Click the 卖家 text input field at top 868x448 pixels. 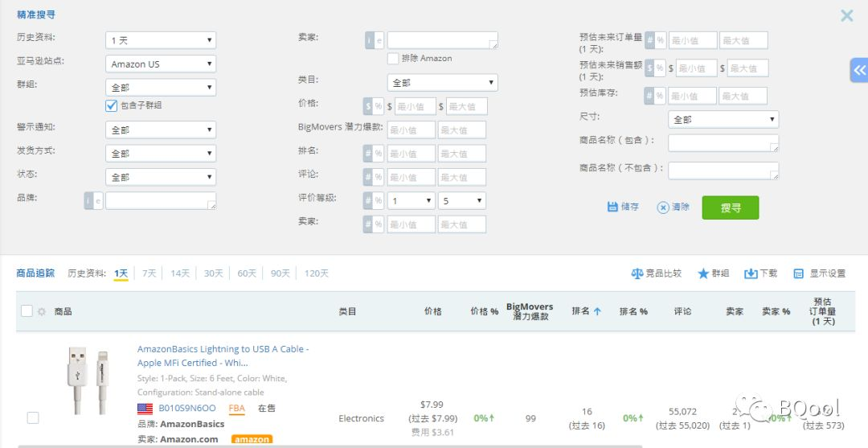click(442, 40)
